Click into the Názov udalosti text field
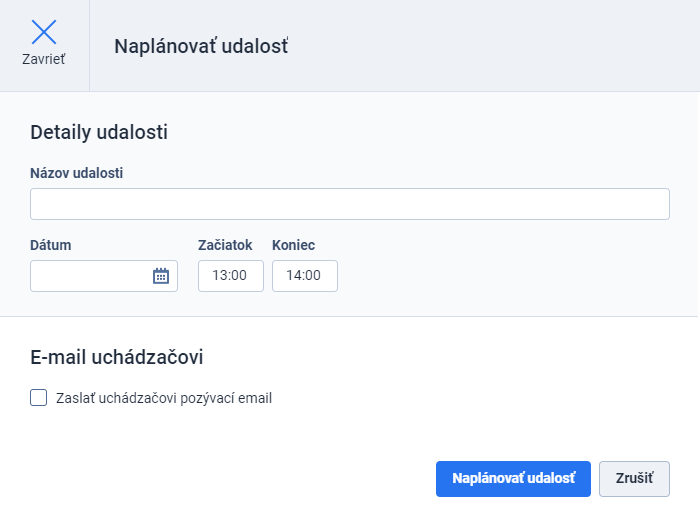The image size is (700, 518). coord(350,204)
